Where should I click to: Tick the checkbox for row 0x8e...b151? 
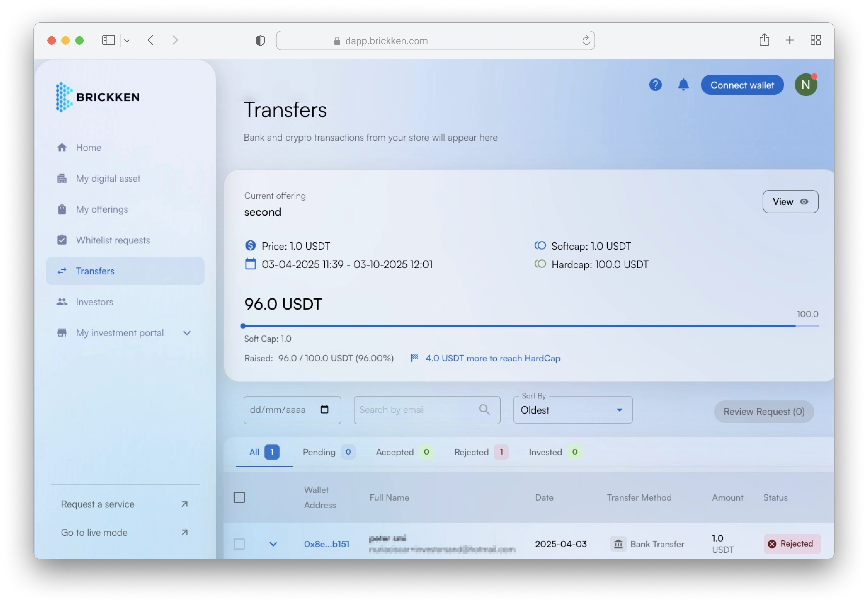(x=239, y=544)
